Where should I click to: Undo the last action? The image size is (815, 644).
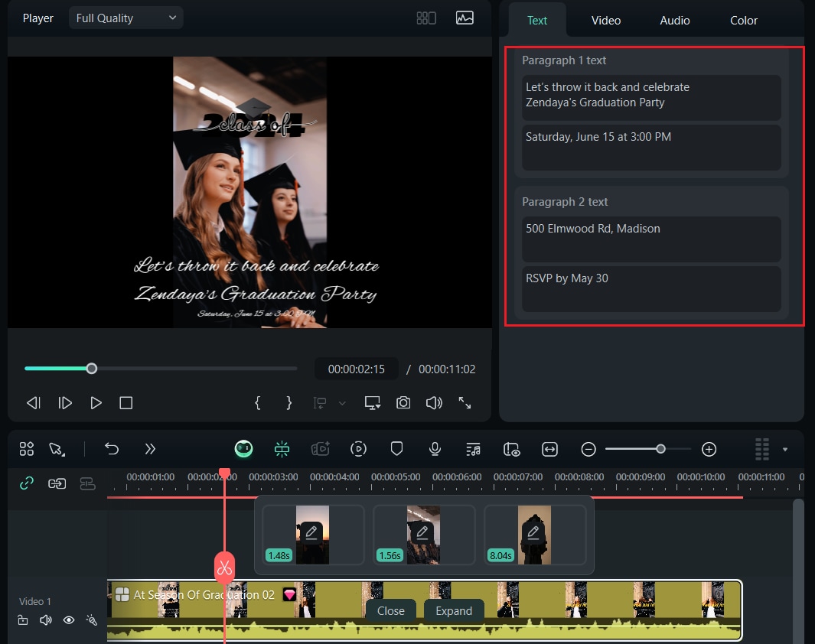[x=112, y=449]
